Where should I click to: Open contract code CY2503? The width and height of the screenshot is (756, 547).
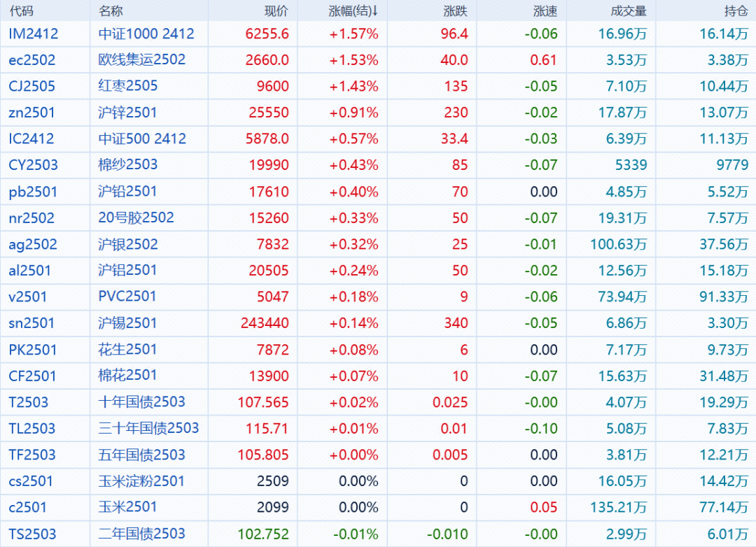click(x=34, y=165)
